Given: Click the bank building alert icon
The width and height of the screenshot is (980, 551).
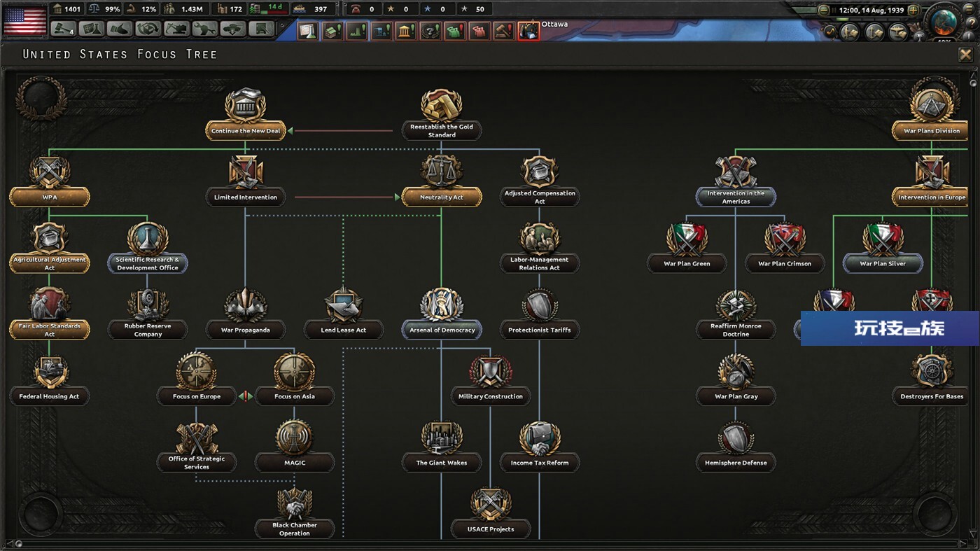Looking at the screenshot, I should [x=406, y=31].
